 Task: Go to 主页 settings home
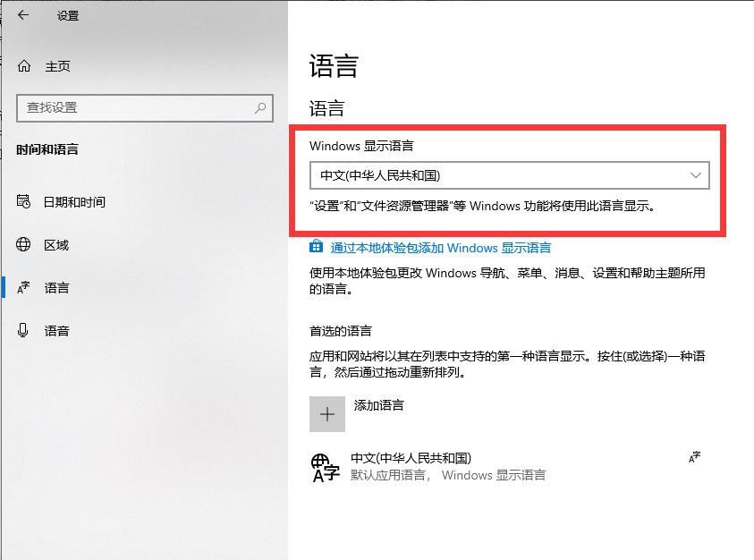pos(57,66)
